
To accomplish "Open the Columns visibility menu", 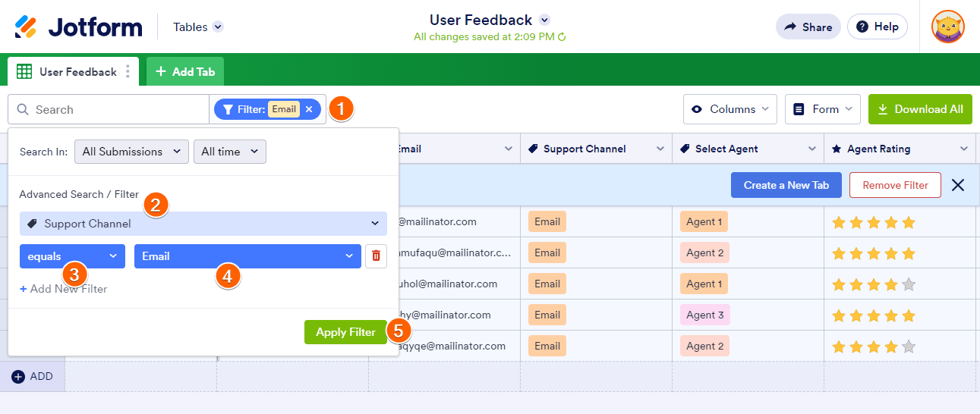I will click(729, 109).
